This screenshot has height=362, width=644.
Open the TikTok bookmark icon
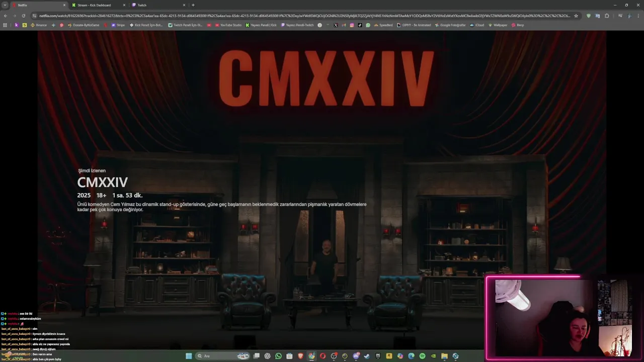tap(360, 25)
